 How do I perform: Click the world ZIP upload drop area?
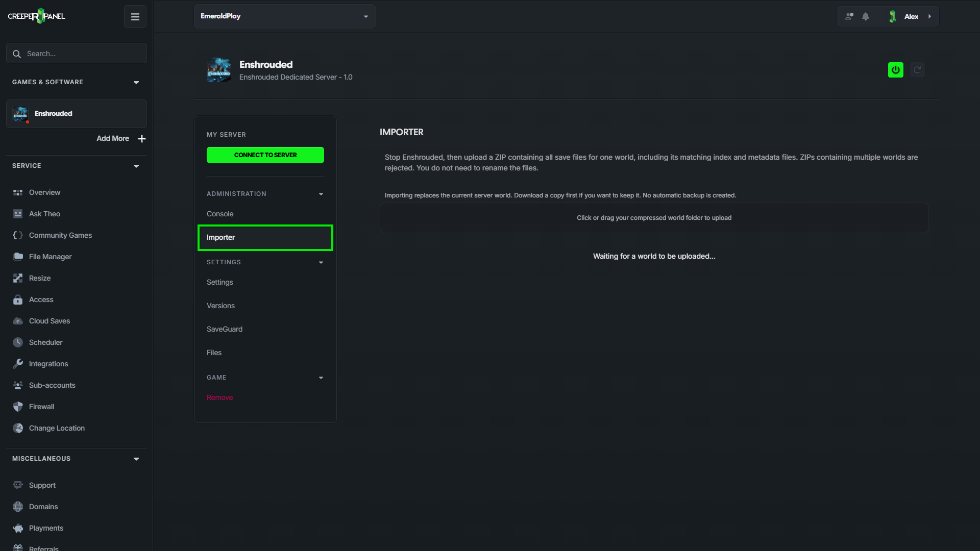(654, 218)
